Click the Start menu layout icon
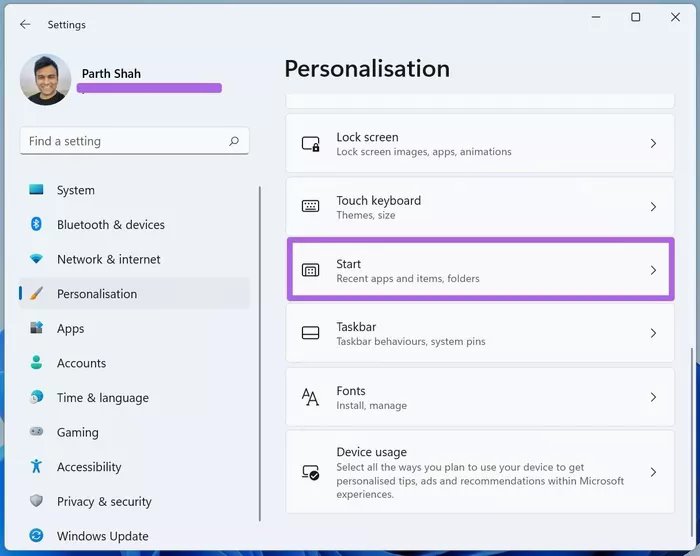Image resolution: width=700 pixels, height=556 pixels. pyautogui.click(x=311, y=270)
